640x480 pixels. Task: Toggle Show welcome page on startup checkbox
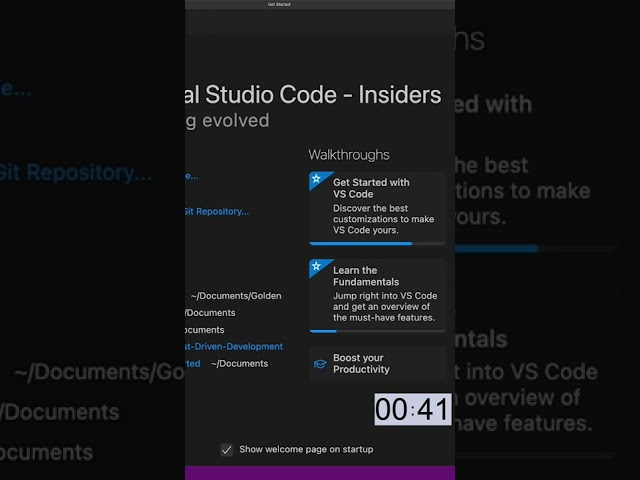point(227,450)
